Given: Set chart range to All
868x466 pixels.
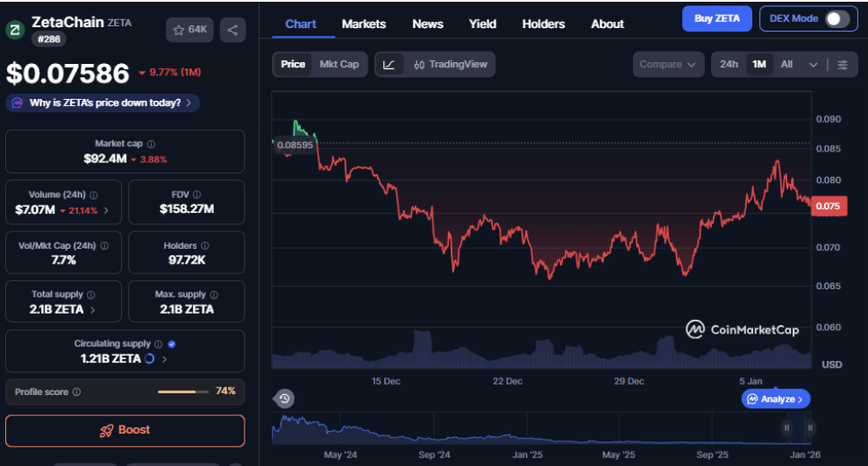Looking at the screenshot, I should tap(786, 65).
